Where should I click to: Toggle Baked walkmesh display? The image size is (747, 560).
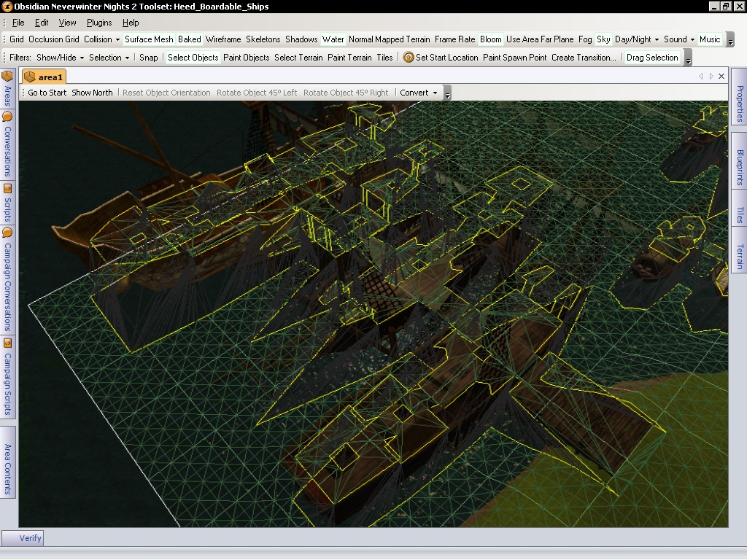click(190, 39)
